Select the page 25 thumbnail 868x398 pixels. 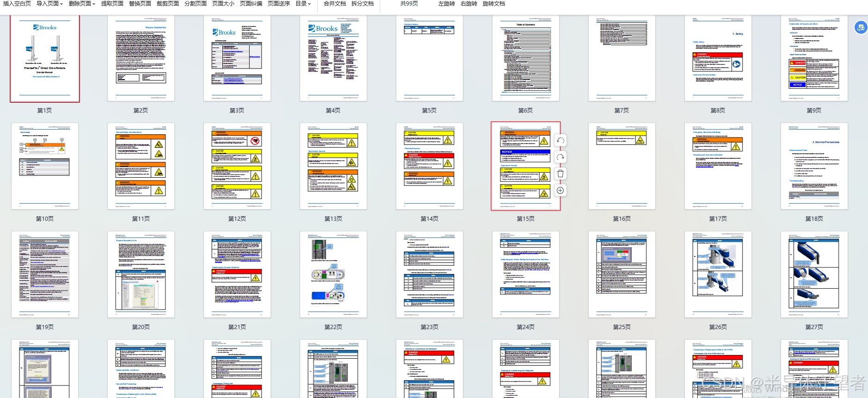(x=622, y=274)
